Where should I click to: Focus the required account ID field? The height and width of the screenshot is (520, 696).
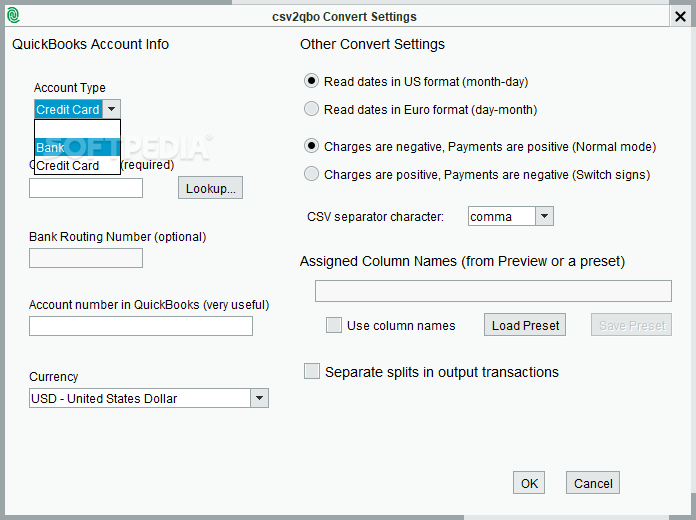click(86, 188)
